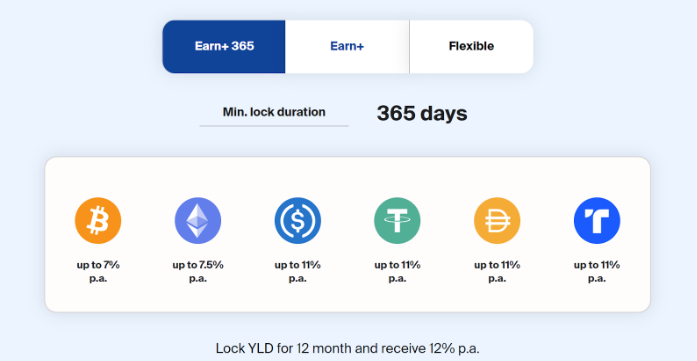The image size is (697, 361).
Task: Click the green Tether icon
Action: point(397,221)
